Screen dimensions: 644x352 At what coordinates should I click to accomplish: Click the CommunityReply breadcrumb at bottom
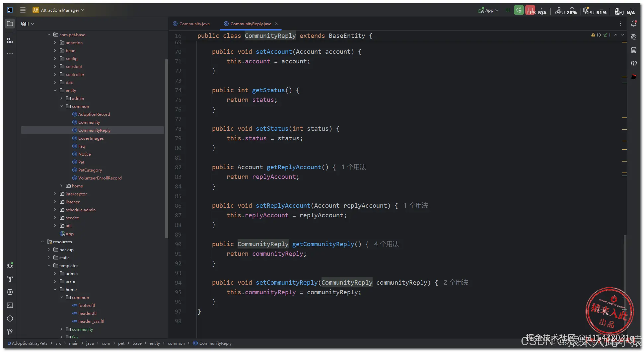[213, 343]
